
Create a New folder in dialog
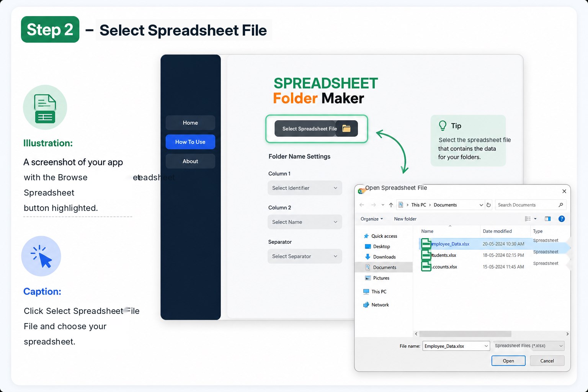click(x=405, y=219)
